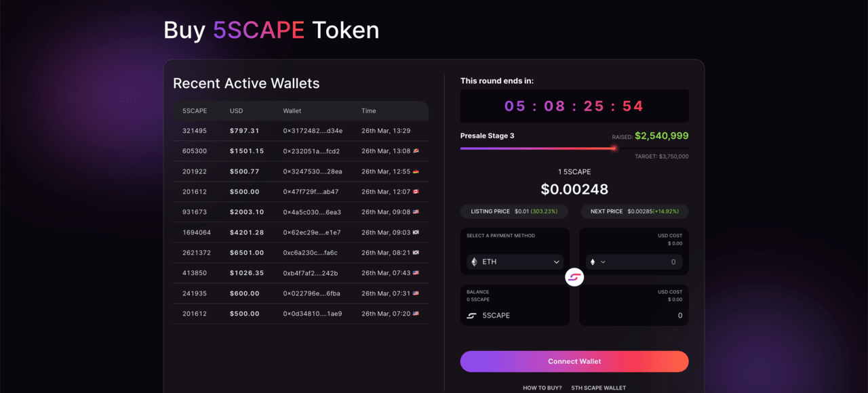Open the ETH payment method dropdown arrow
The width and height of the screenshot is (868, 393).
point(556,262)
